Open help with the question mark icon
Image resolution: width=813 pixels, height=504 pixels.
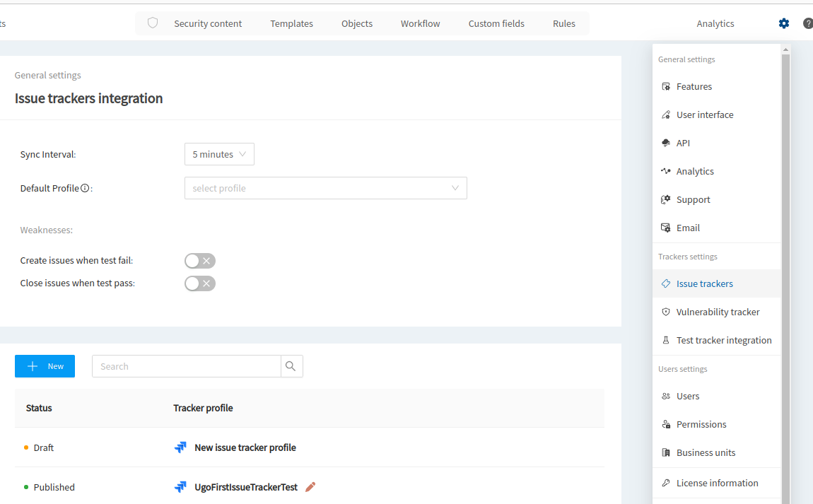[x=808, y=23]
